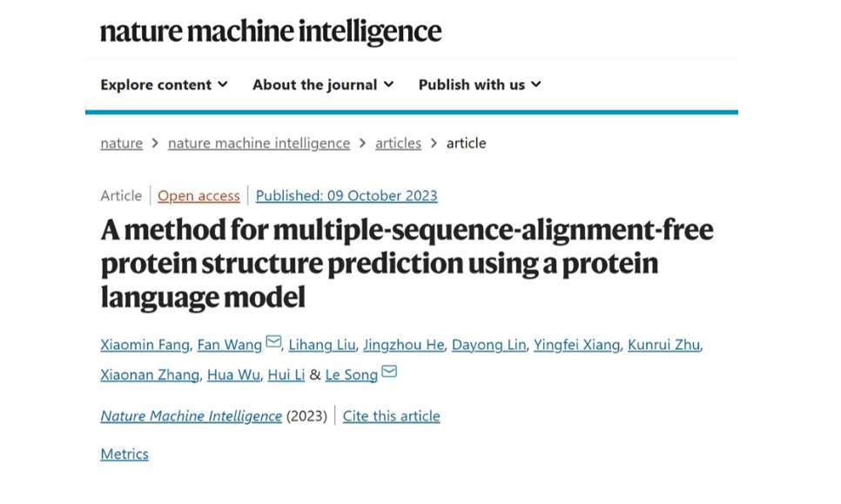Click author name Kunrui Zhu
Image resolution: width=841 pixels, height=504 pixels.
pyautogui.click(x=663, y=345)
